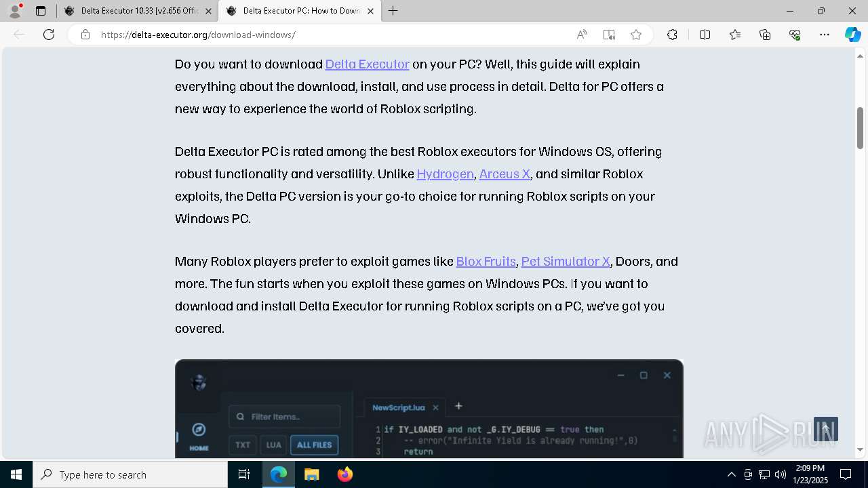868x488 pixels.
Task: Go back to previous page
Action: click(x=19, y=35)
